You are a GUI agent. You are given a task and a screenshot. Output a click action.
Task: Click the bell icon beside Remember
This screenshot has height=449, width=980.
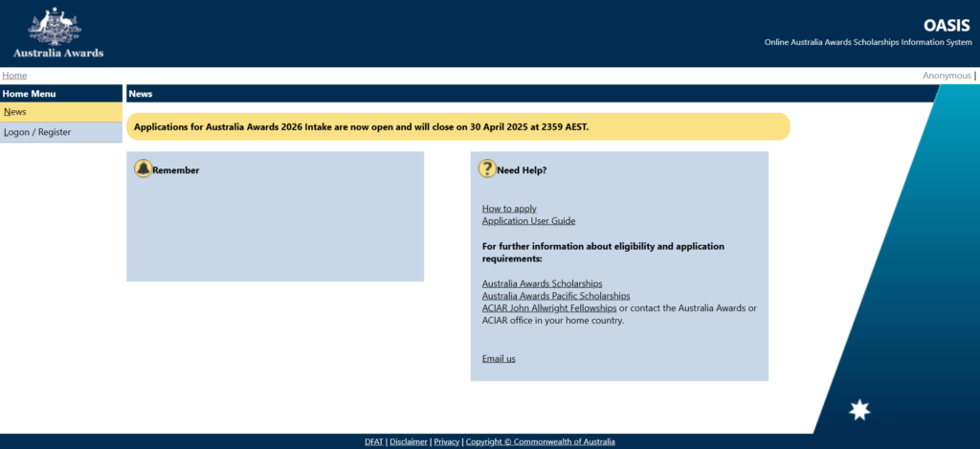[x=144, y=168]
